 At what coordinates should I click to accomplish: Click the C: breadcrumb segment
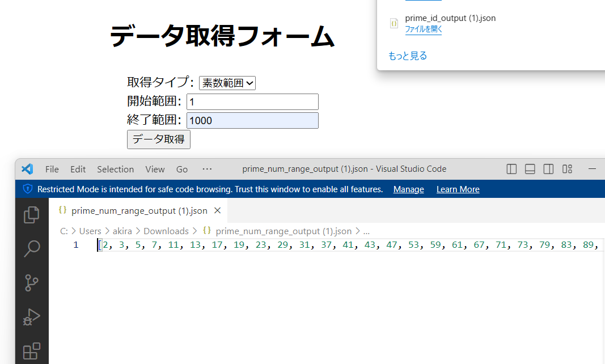coord(64,231)
